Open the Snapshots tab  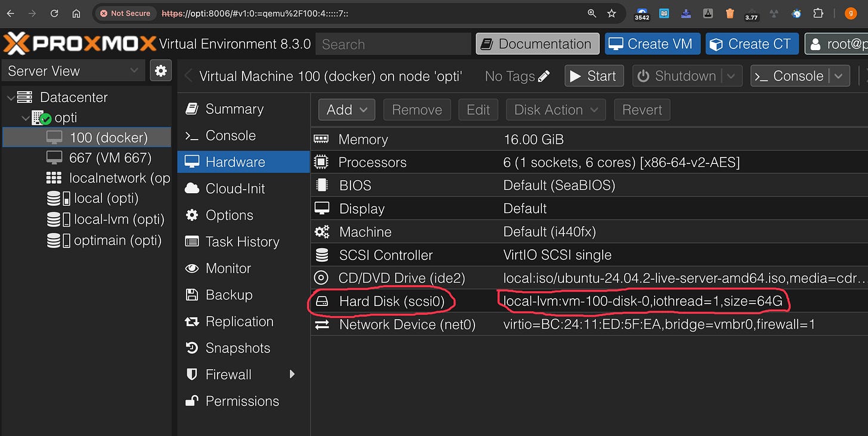[x=244, y=348]
